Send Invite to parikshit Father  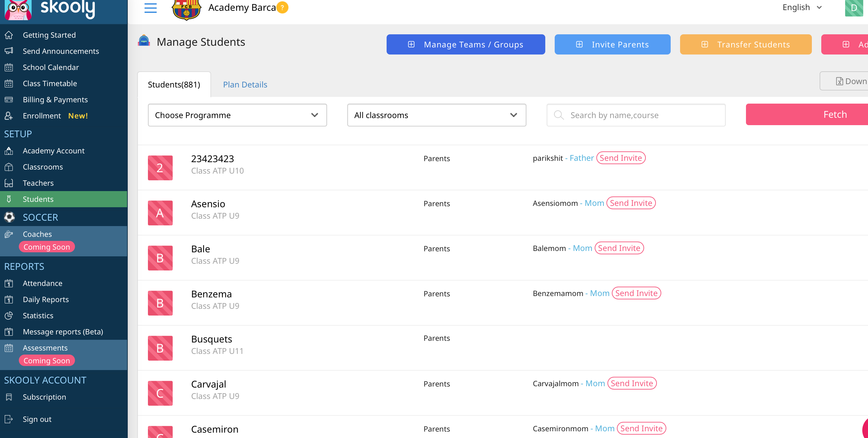[621, 158]
